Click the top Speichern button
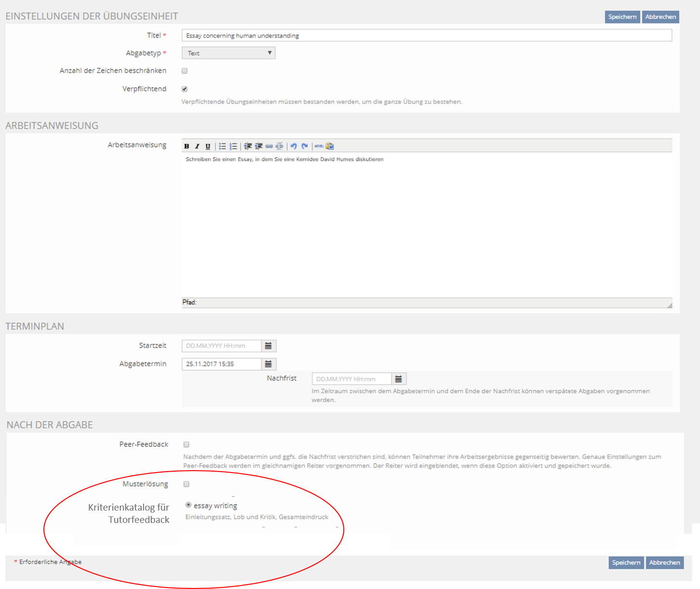 [622, 17]
